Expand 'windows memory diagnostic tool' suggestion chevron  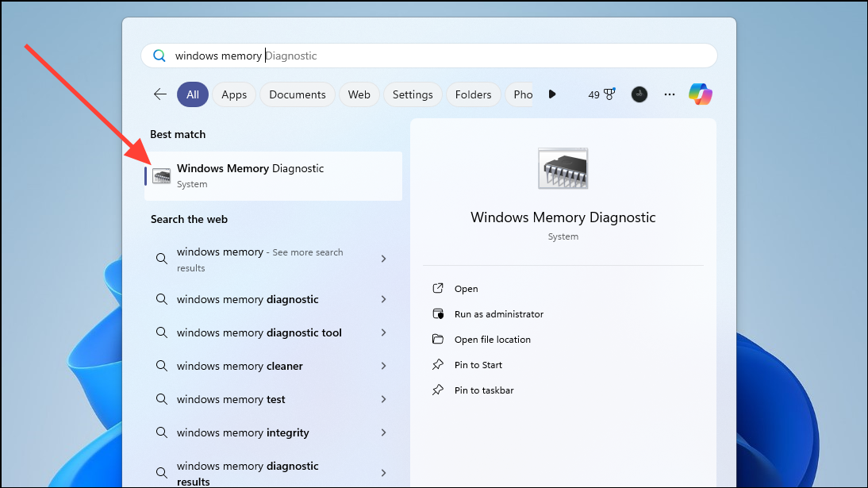tap(384, 332)
